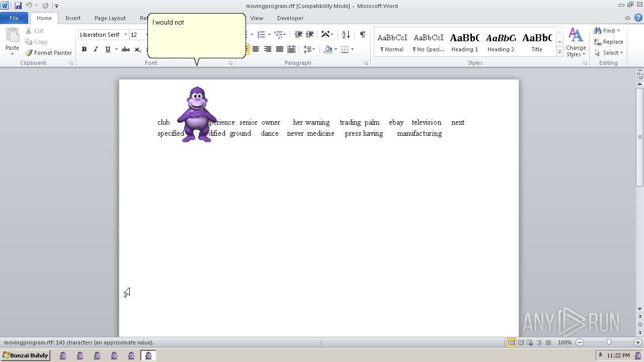This screenshot has width=644, height=362.
Task: Select the Format Painter brush
Action: [49, 53]
